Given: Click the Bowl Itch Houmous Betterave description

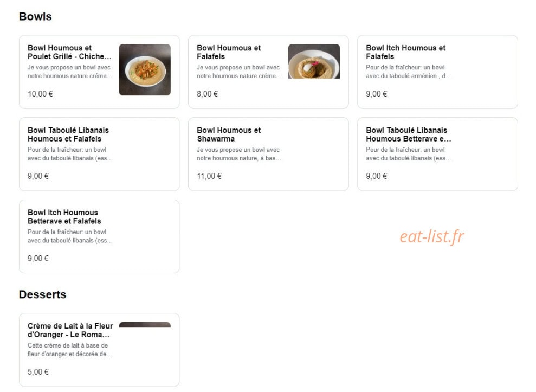Looking at the screenshot, I should [70, 236].
